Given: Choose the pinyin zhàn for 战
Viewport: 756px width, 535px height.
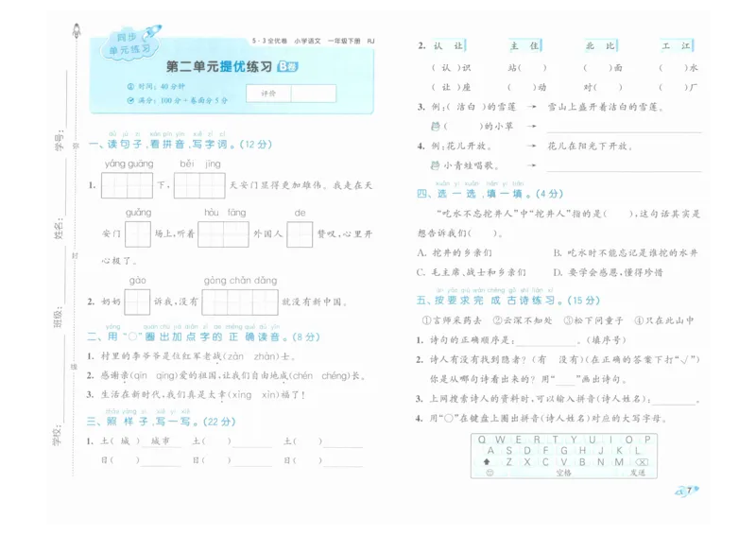Looking at the screenshot, I should (x=265, y=356).
